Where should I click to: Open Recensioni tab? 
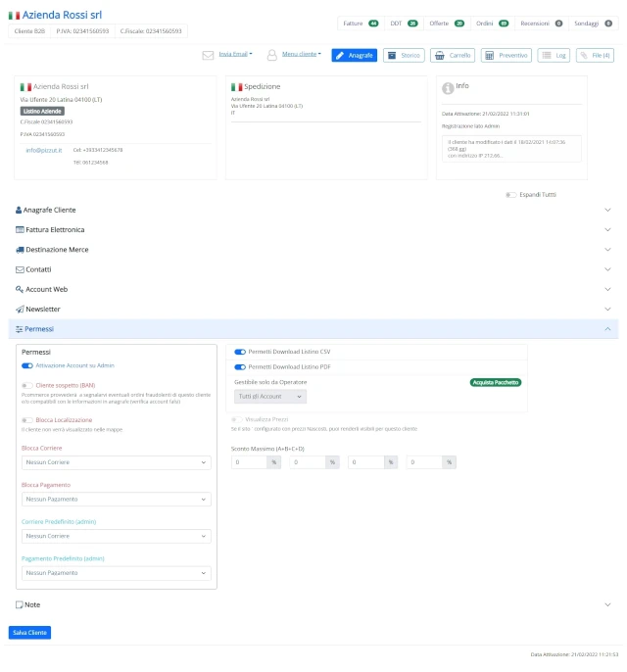[542, 24]
